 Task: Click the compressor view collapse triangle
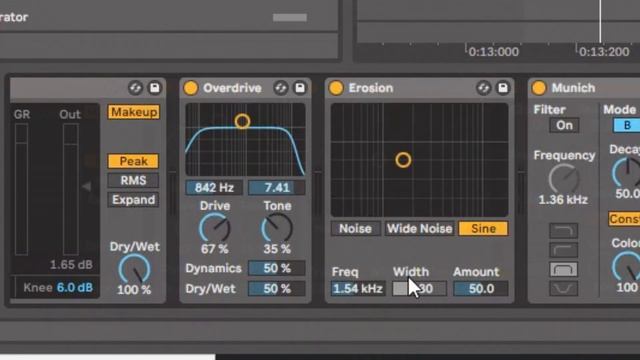[87, 187]
